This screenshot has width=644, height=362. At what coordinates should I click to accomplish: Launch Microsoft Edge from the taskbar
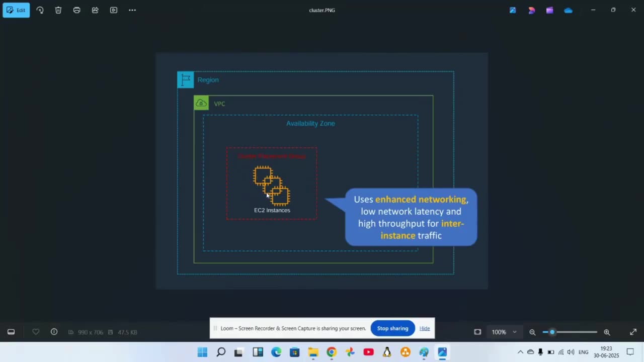pyautogui.click(x=276, y=352)
